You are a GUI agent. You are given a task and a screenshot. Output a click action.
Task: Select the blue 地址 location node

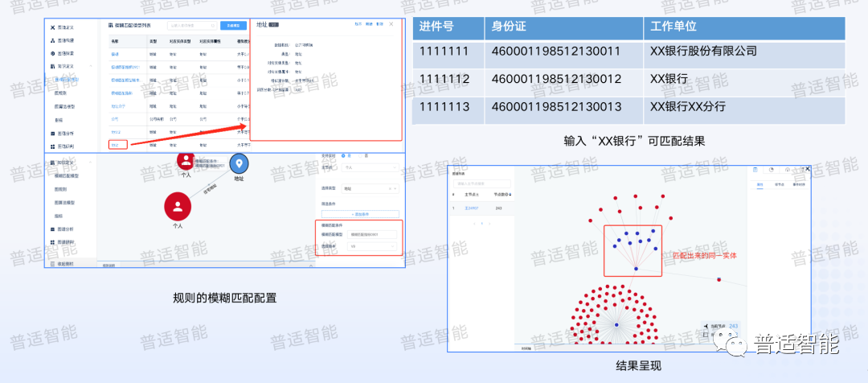(240, 163)
